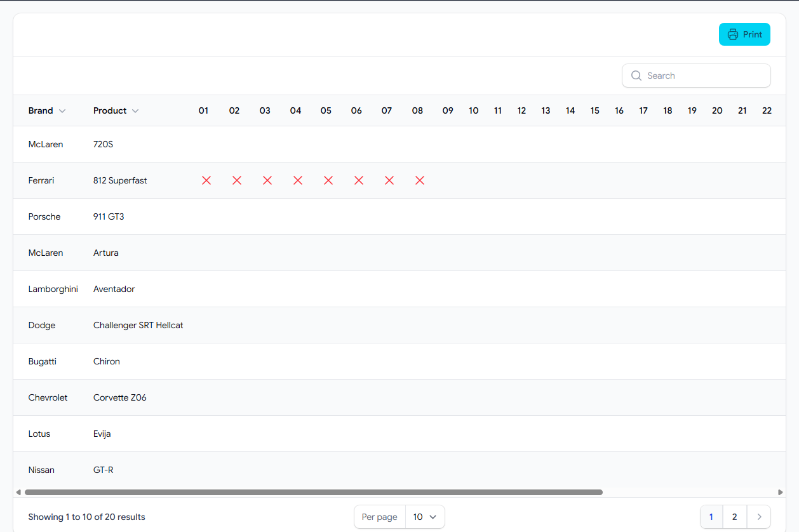Open the Per page dropdown
Viewport: 799px width, 532px height.
pyautogui.click(x=424, y=517)
